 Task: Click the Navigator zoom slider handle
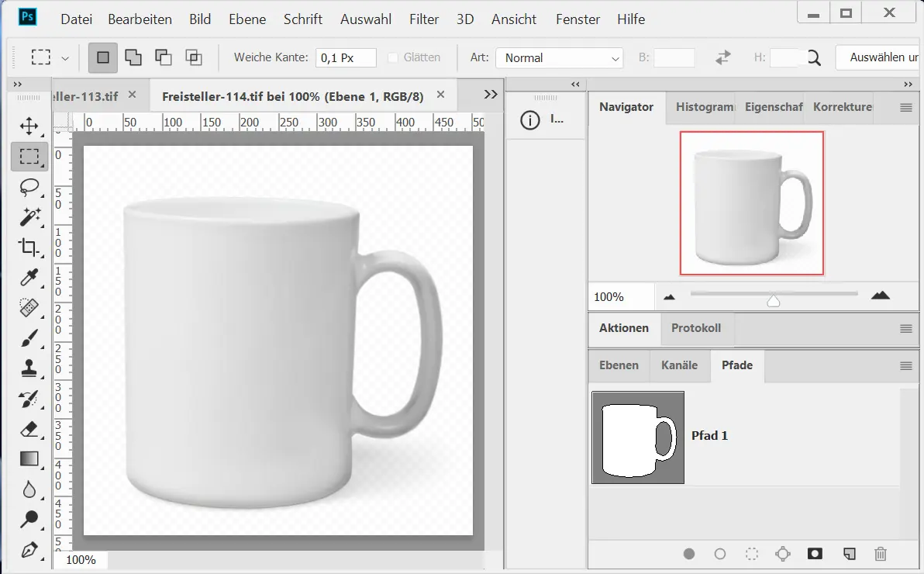pos(773,301)
